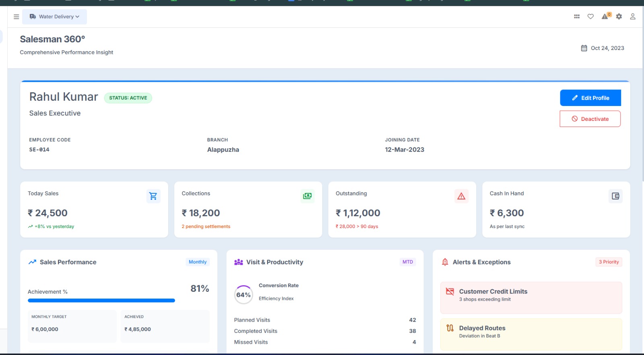Click the Outstanding warning triangle icon
This screenshot has height=355, width=644.
click(461, 196)
